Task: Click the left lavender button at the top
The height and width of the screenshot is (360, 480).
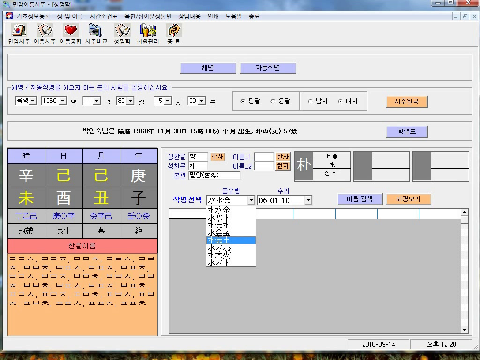Action: click(208, 68)
